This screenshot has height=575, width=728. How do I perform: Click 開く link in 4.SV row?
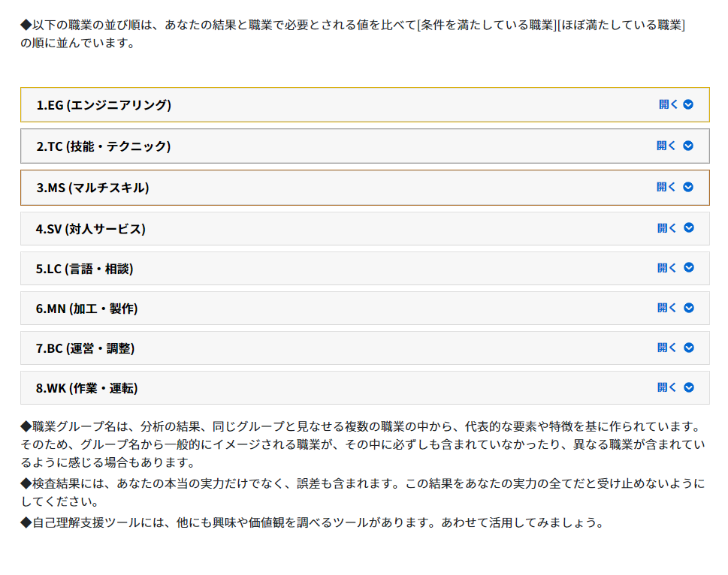666,227
